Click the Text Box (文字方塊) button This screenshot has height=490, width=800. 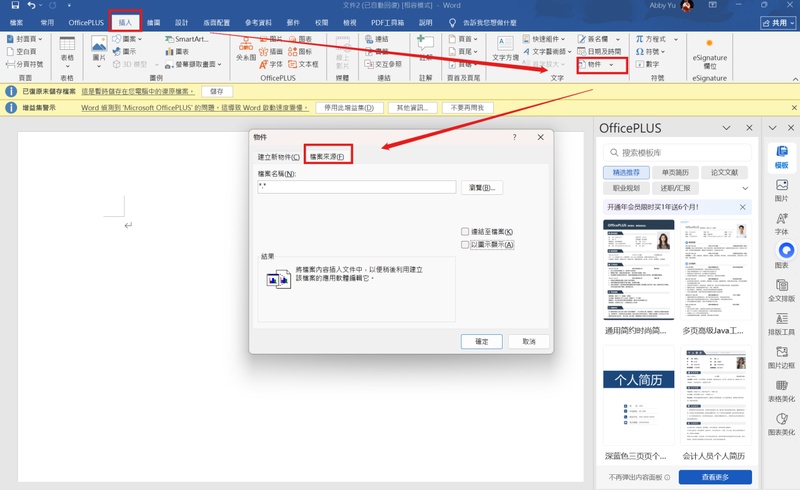505,50
